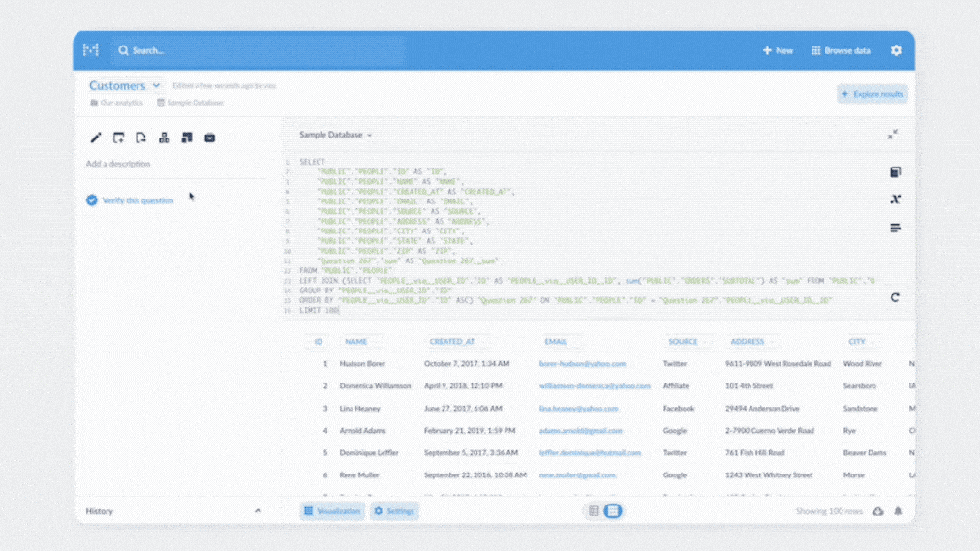Image resolution: width=980 pixels, height=551 pixels.
Task: Click the Affiliate source cell
Action: 676,386
